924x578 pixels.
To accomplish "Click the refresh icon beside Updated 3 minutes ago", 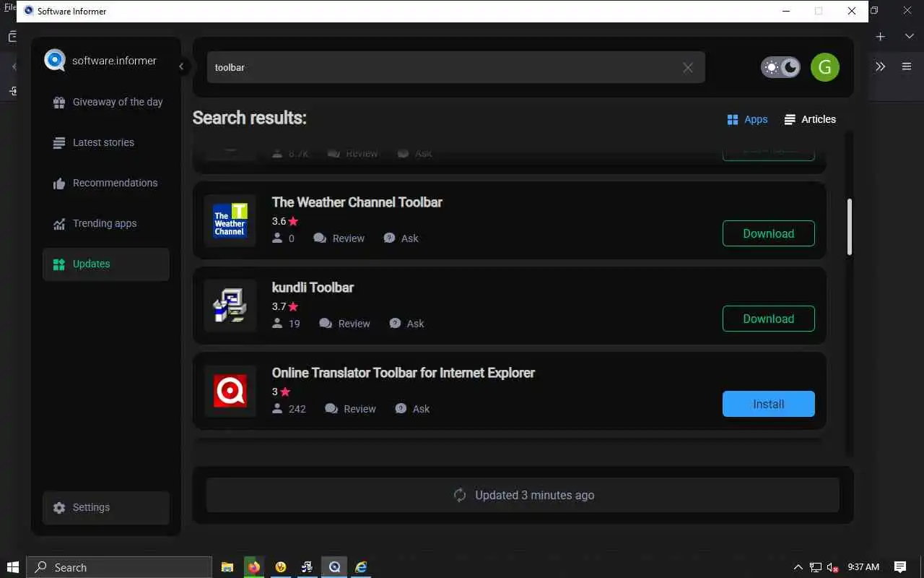I will pos(460,495).
